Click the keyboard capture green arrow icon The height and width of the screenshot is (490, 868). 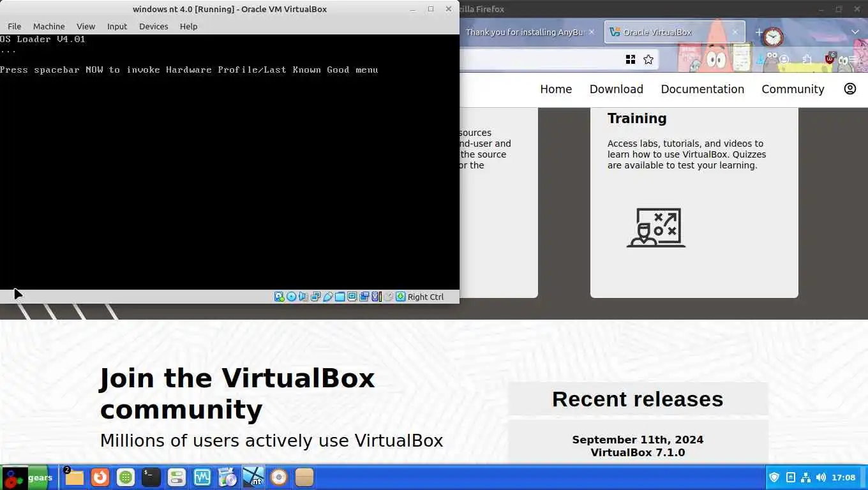pyautogui.click(x=401, y=297)
